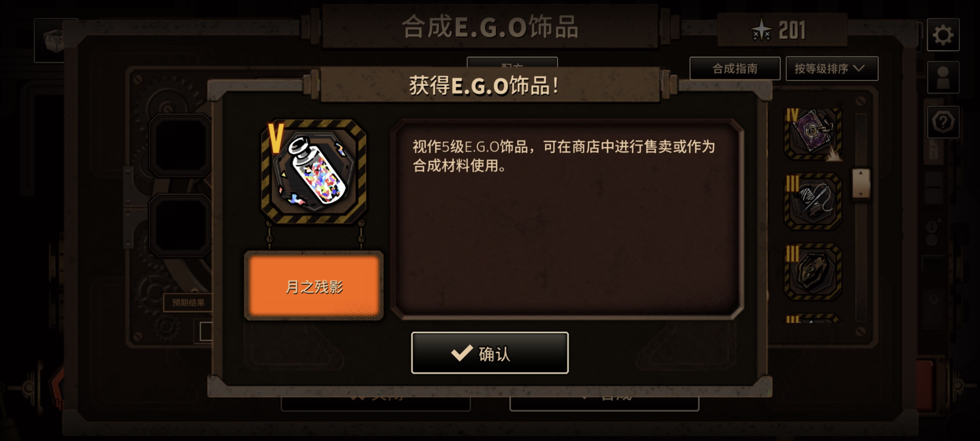The image size is (980, 441).
Task: Tap the star currency 201 counter
Action: (782, 30)
